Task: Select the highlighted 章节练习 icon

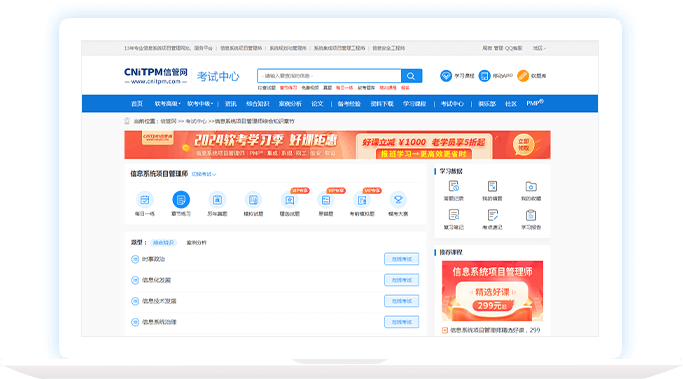Action: 181,200
